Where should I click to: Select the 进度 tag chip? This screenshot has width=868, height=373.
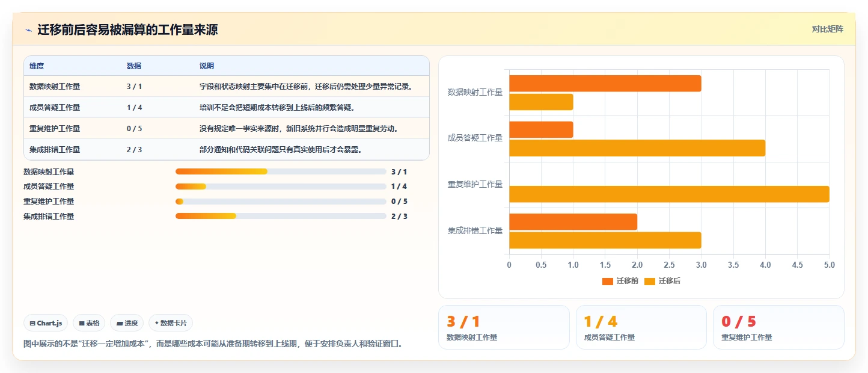click(x=127, y=323)
